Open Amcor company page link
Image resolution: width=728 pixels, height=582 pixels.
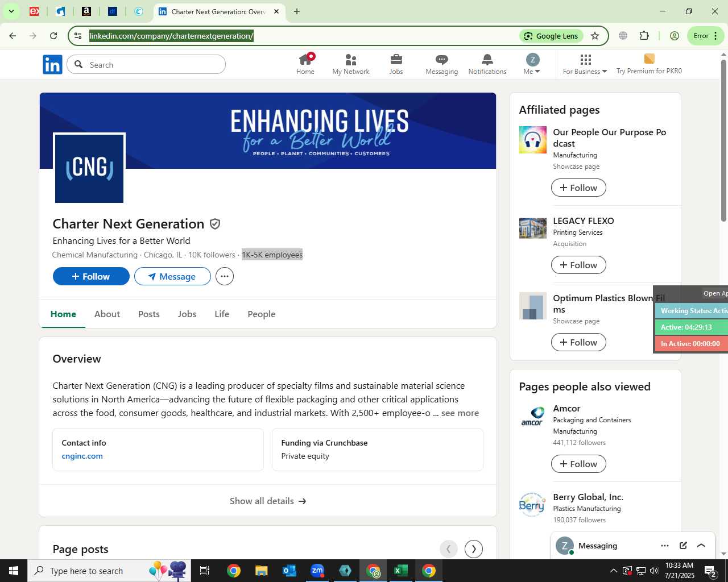tap(566, 409)
